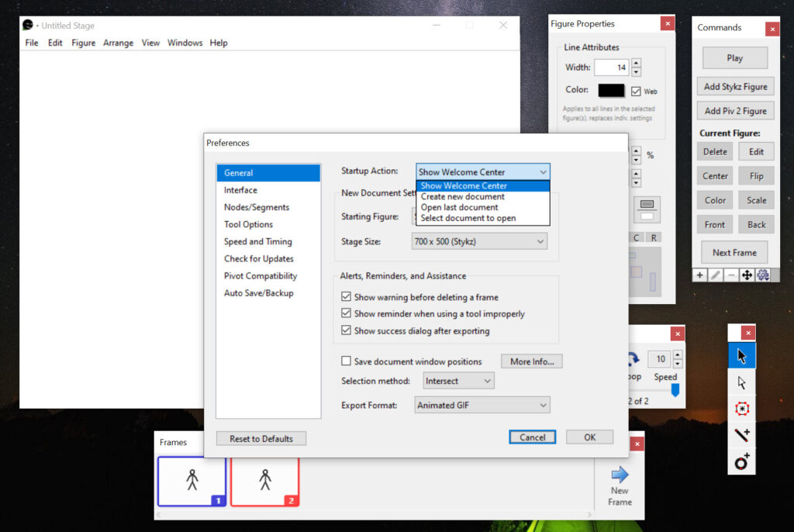Click Add Stykz Figure button

point(735,87)
